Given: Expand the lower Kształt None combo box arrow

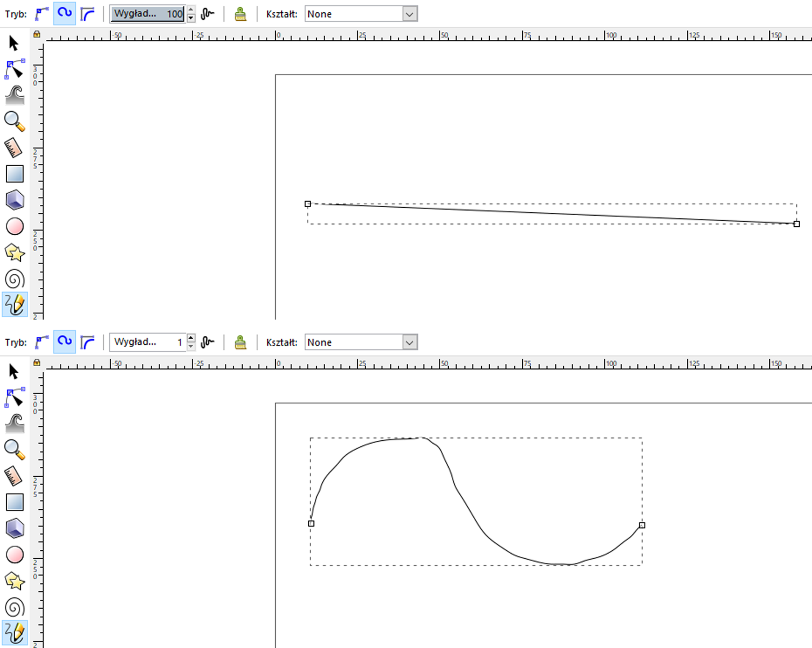Looking at the screenshot, I should coord(409,342).
